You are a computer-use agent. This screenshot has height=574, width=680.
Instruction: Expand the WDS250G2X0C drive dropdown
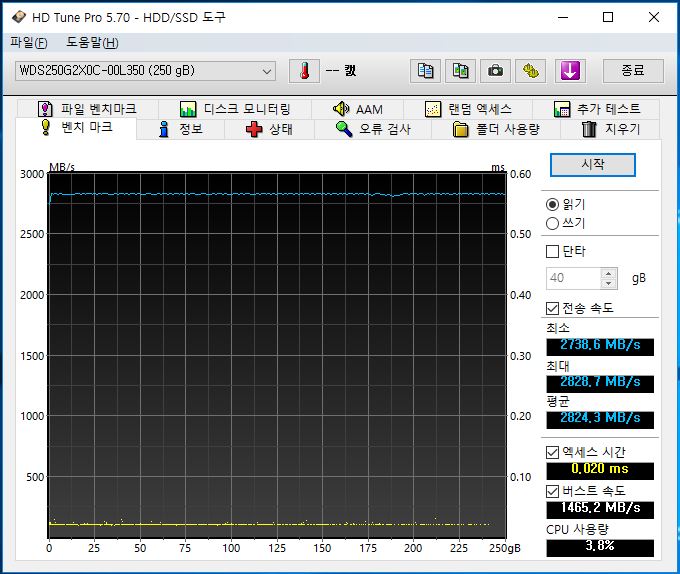tap(266, 71)
